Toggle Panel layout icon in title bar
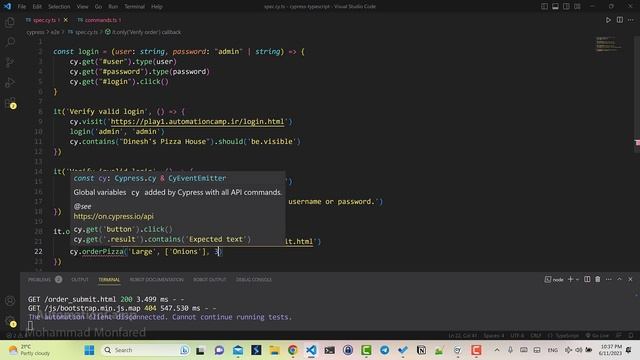Screen dimensions: 640x360 coord(556,7)
